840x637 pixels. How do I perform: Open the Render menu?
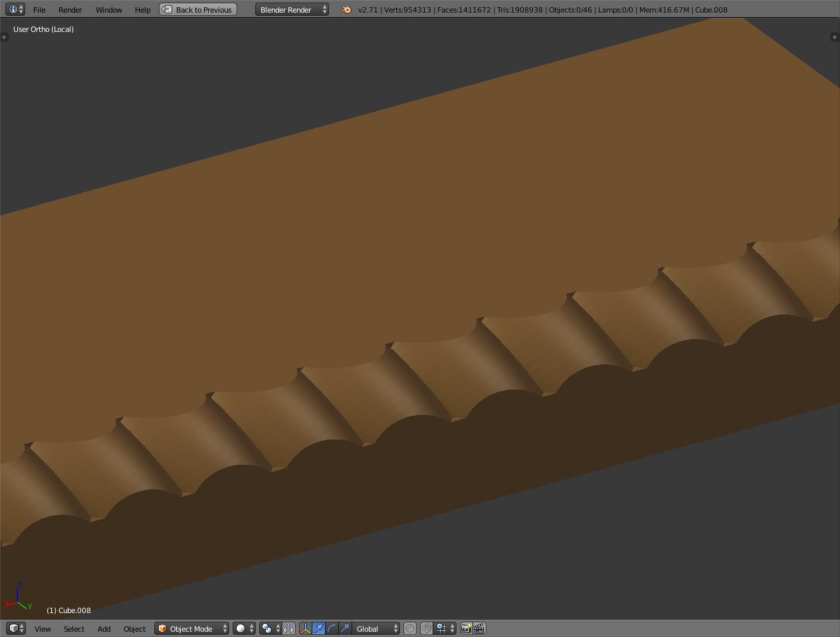pyautogui.click(x=70, y=10)
